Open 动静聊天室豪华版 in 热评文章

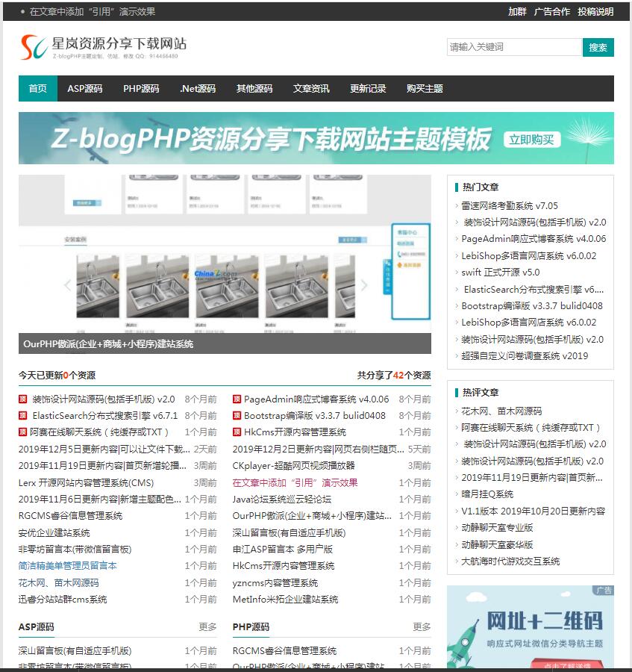coord(497,545)
